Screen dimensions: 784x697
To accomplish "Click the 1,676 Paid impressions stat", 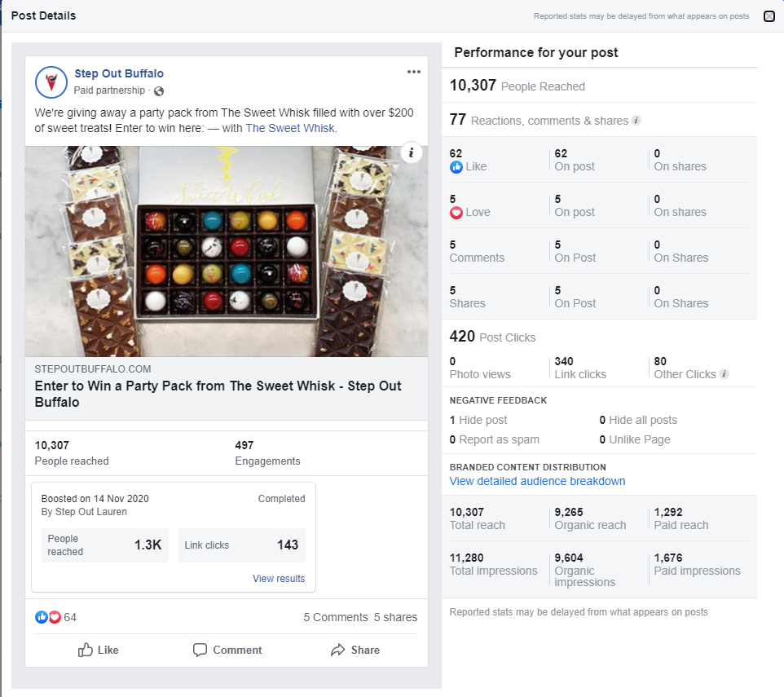I will tap(697, 564).
